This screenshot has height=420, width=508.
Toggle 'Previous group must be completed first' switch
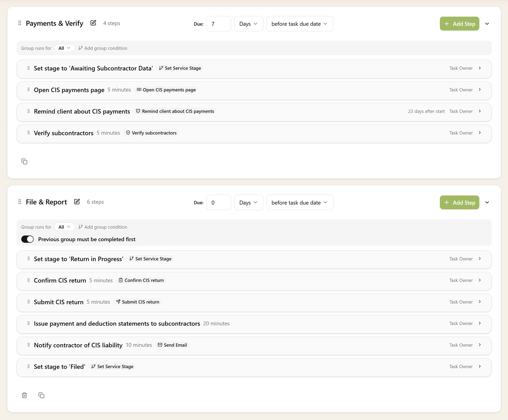(x=27, y=239)
